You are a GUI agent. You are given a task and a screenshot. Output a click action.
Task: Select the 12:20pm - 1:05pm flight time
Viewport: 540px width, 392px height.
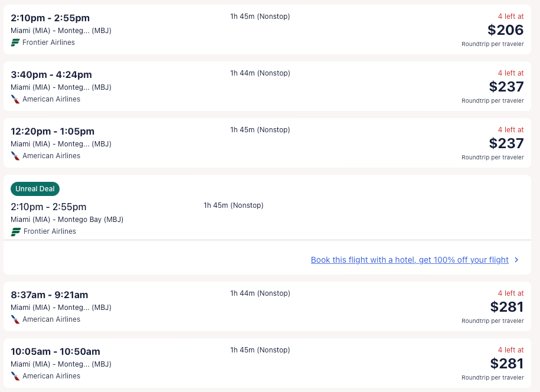pyautogui.click(x=53, y=131)
